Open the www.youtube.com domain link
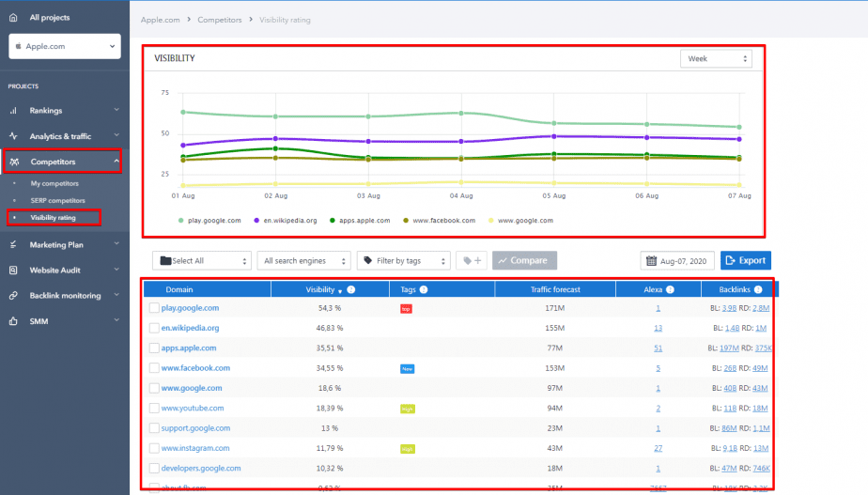 (x=193, y=408)
